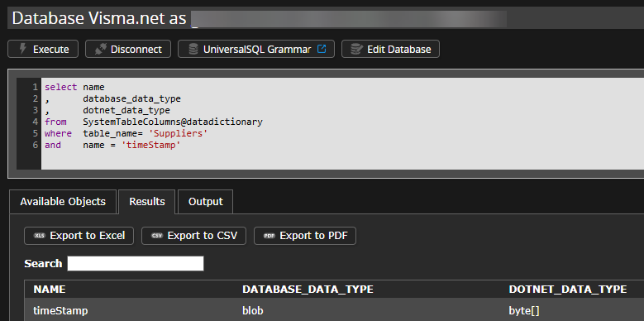The width and height of the screenshot is (644, 321).
Task: Click the 'timeStamp' string in the query
Action: [x=151, y=145]
